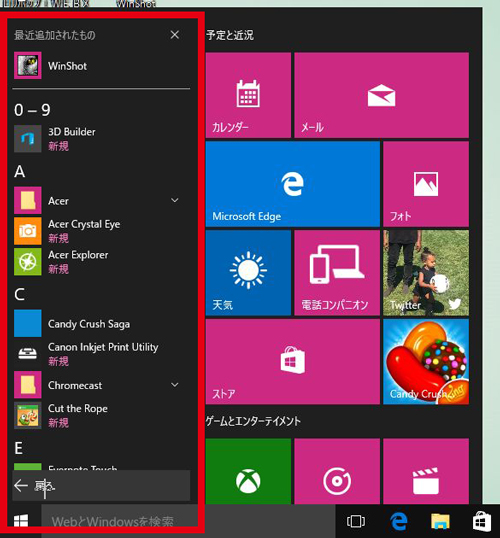Open the ストア tile
The width and height of the screenshot is (500, 538).
pyautogui.click(x=293, y=362)
